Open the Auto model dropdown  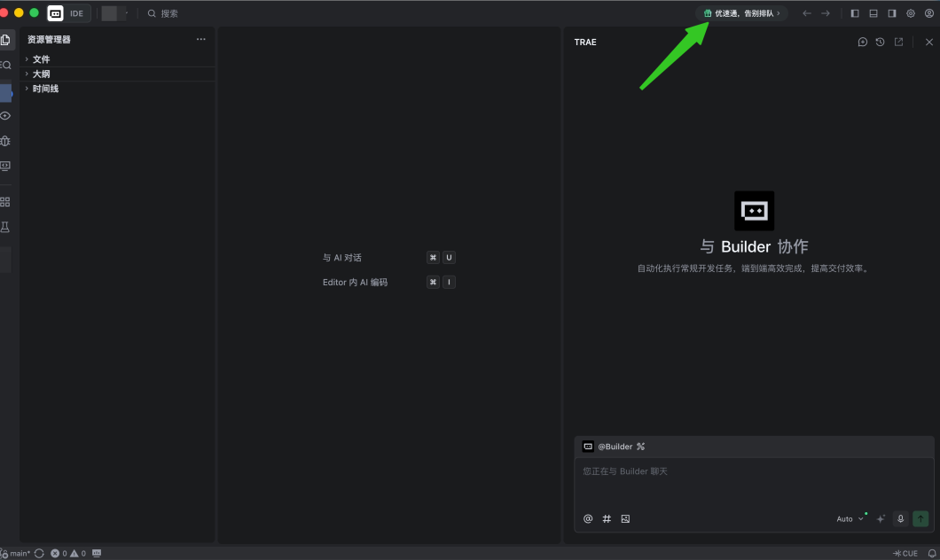click(x=850, y=518)
